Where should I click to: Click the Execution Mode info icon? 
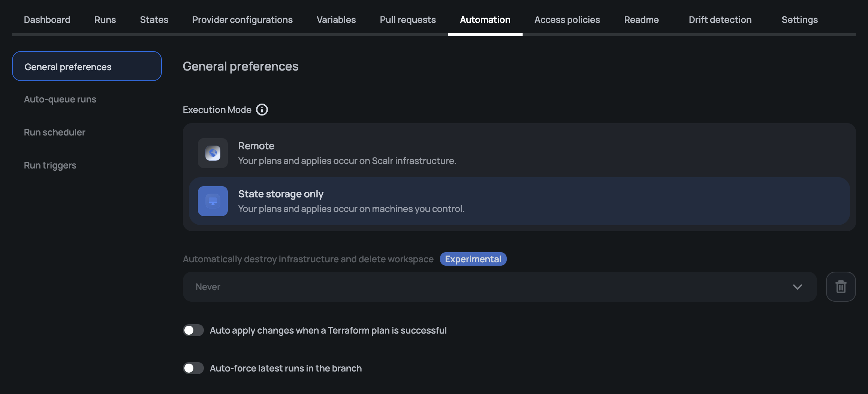(x=262, y=110)
